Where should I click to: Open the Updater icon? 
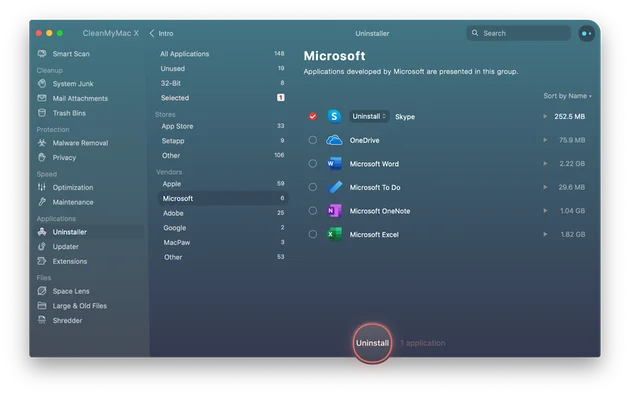click(x=42, y=247)
